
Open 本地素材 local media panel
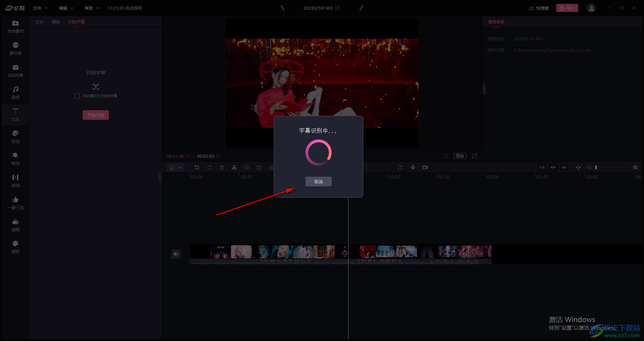coord(15,27)
